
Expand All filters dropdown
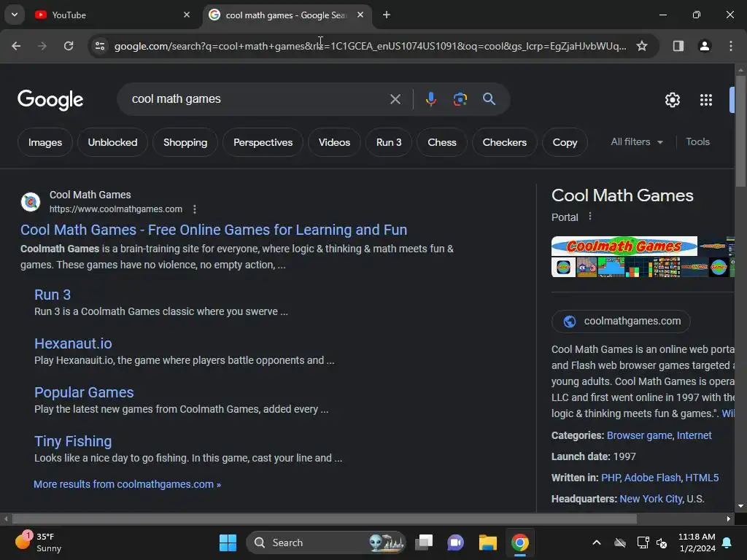click(x=636, y=142)
